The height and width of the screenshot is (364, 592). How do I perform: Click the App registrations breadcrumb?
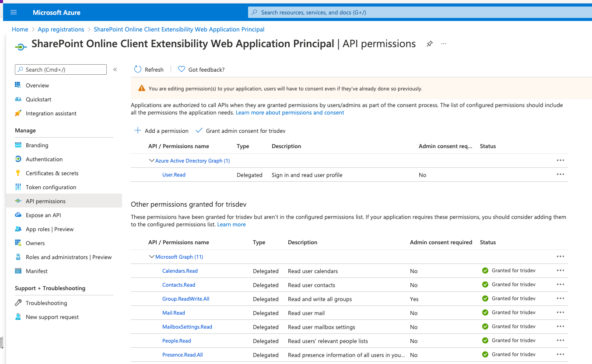[x=61, y=29]
